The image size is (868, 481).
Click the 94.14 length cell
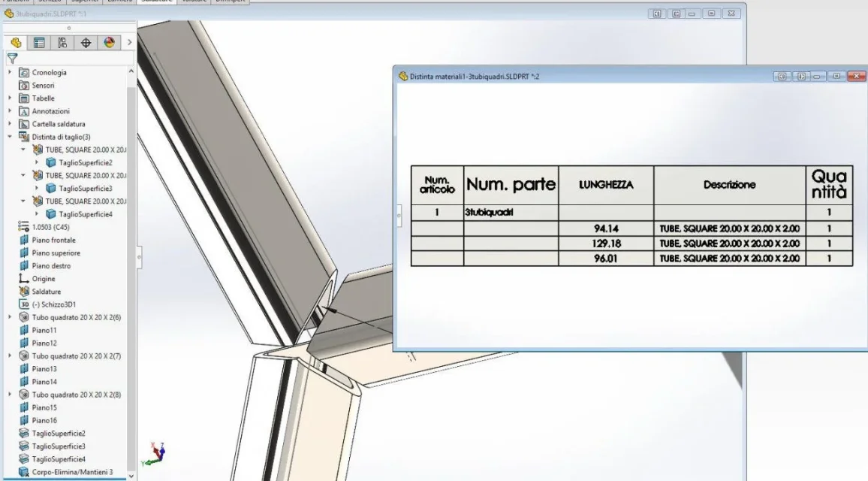click(606, 228)
